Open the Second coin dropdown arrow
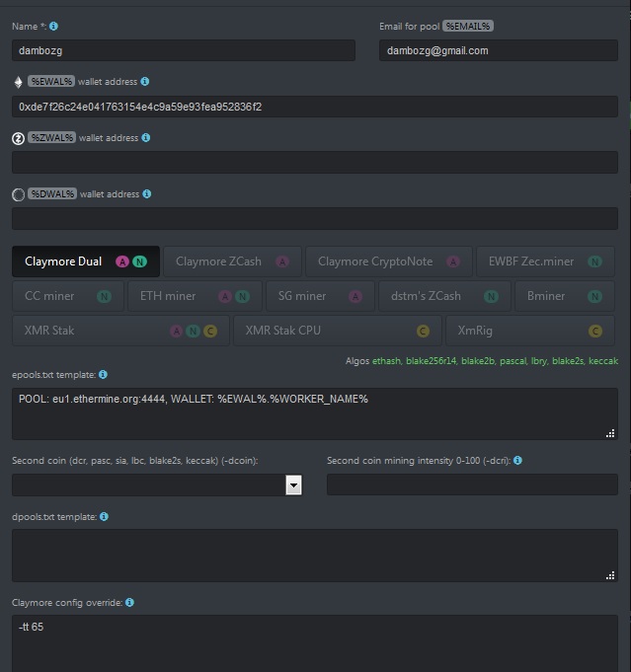 tap(293, 485)
